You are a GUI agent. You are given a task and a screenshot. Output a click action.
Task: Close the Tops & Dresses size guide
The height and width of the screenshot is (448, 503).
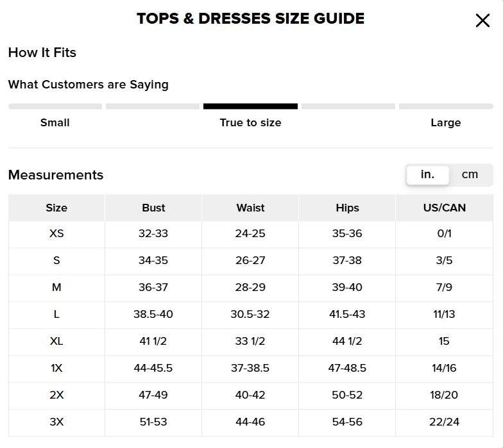[x=482, y=21]
